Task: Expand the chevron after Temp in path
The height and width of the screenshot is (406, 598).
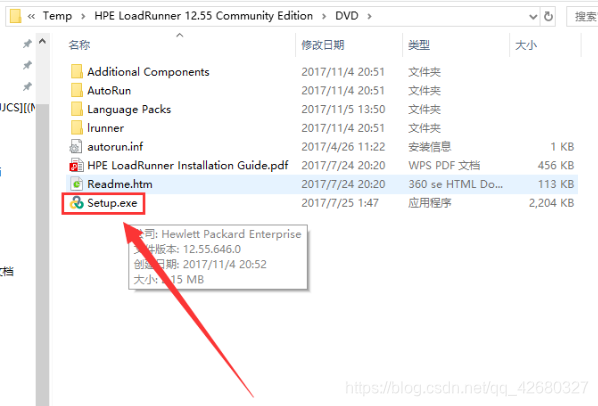Action: point(83,16)
